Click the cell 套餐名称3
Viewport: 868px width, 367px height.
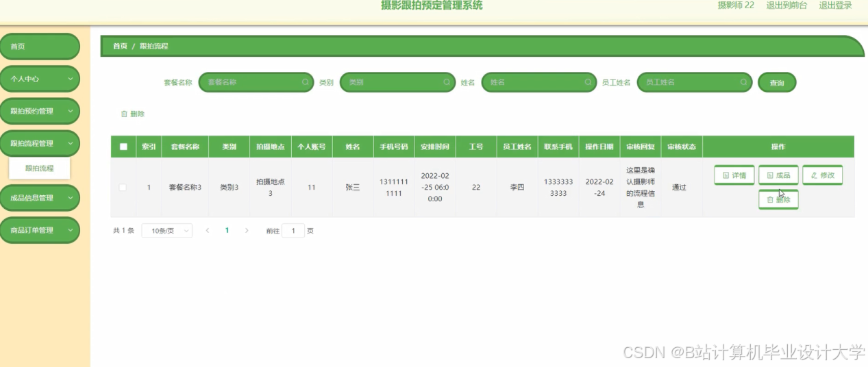(x=185, y=187)
